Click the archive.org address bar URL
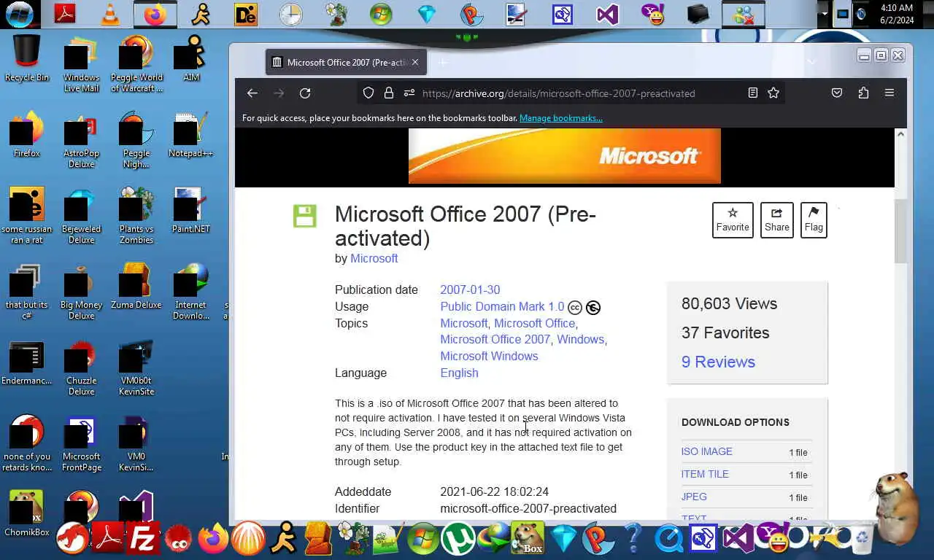 click(558, 93)
